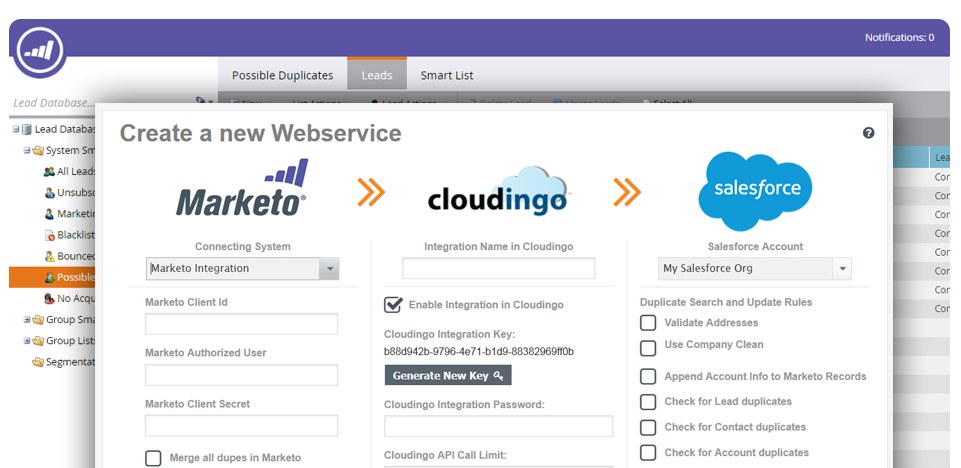
Task: Click the Marketo logo in dialog
Action: [242, 188]
